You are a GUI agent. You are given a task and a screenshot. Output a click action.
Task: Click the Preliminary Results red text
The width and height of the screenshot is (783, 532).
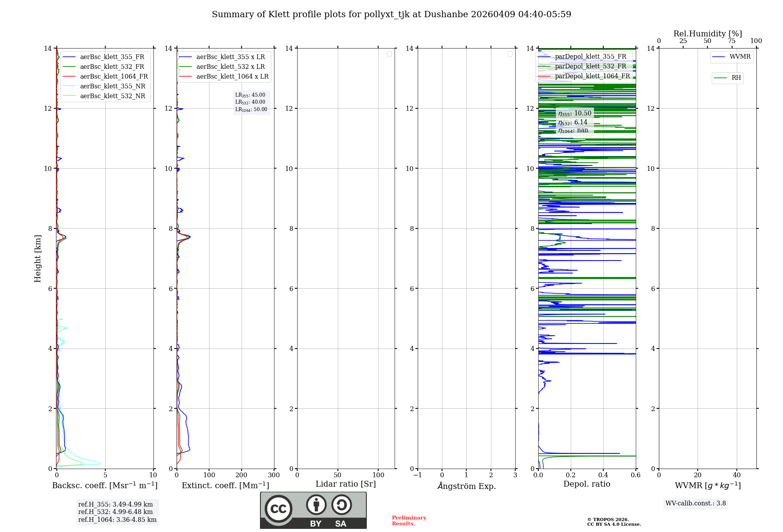[x=409, y=521]
